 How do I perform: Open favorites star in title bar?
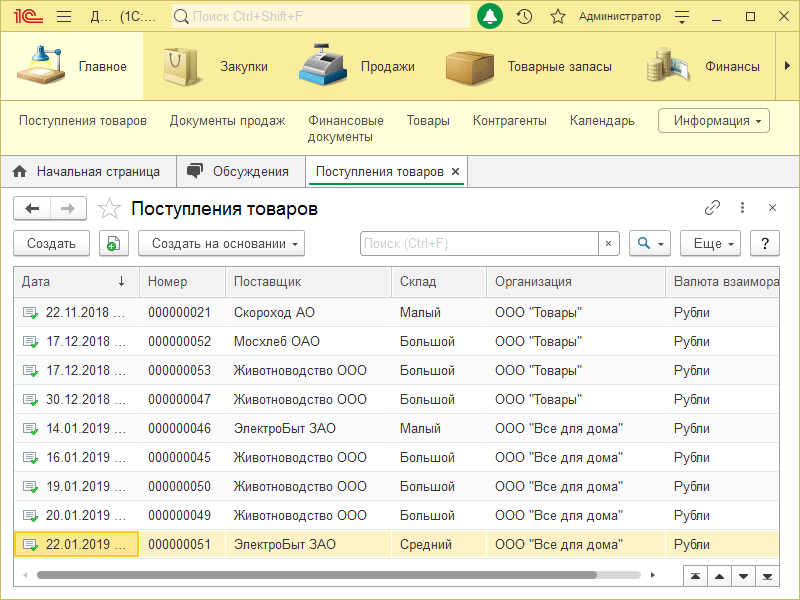click(558, 17)
